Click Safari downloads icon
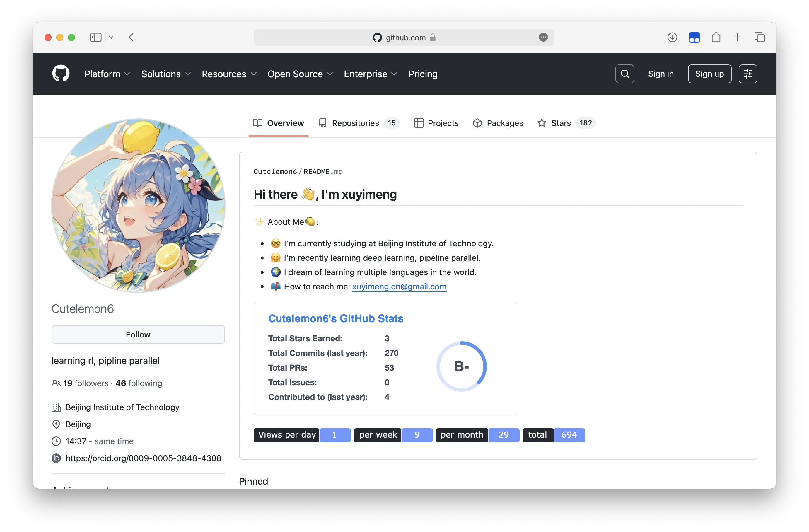Image resolution: width=809 pixels, height=532 pixels. pos(672,37)
